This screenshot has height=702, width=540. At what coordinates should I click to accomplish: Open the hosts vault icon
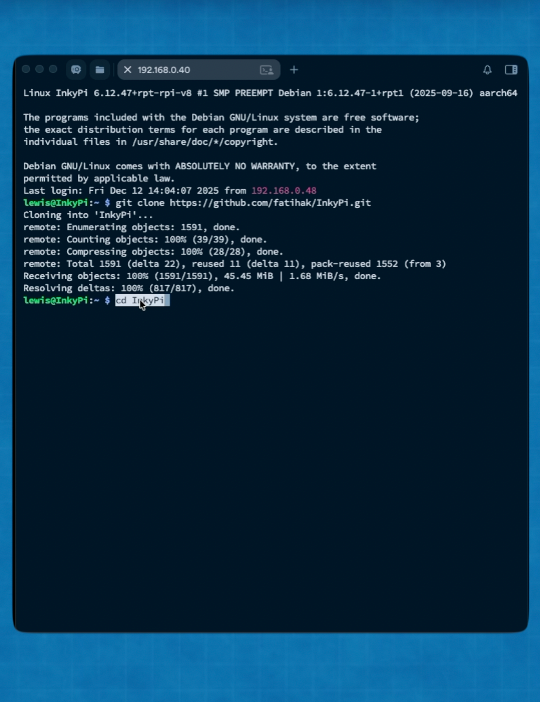(x=76, y=69)
